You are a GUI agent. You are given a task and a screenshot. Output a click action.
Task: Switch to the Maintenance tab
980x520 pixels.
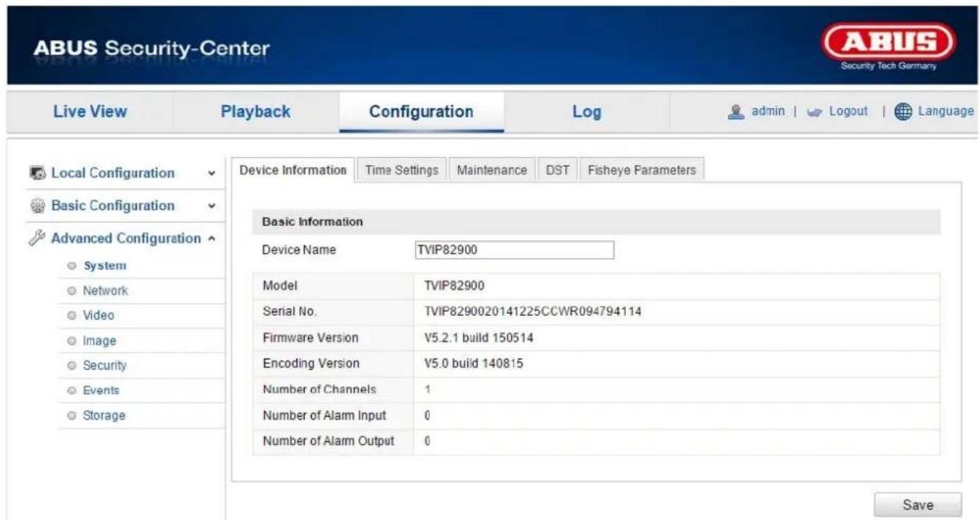pyautogui.click(x=492, y=170)
